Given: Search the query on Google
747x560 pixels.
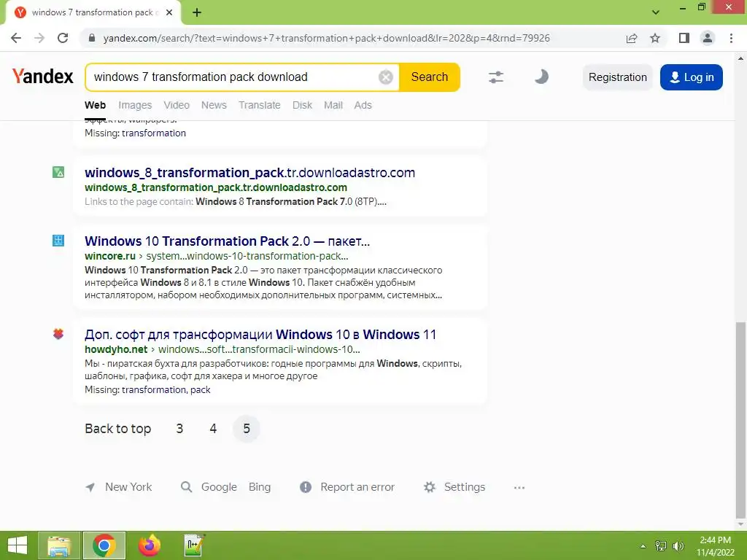Looking at the screenshot, I should tap(219, 487).
